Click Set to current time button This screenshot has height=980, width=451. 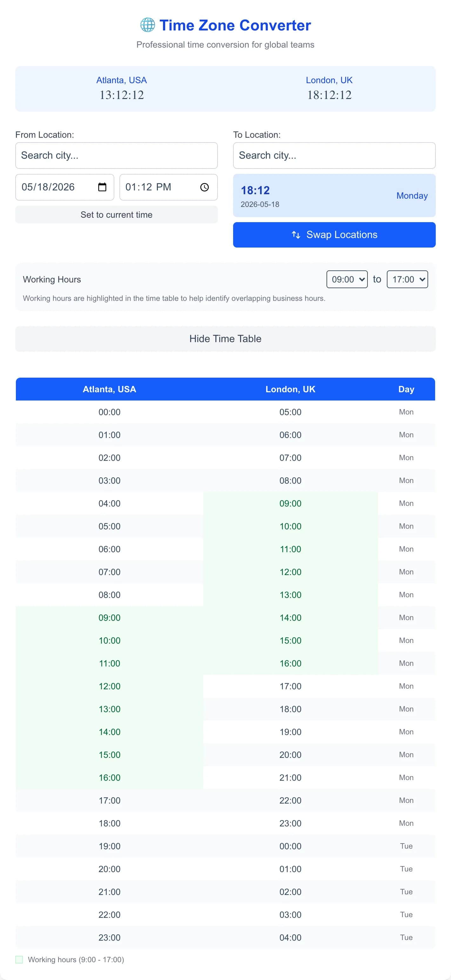[x=117, y=215]
